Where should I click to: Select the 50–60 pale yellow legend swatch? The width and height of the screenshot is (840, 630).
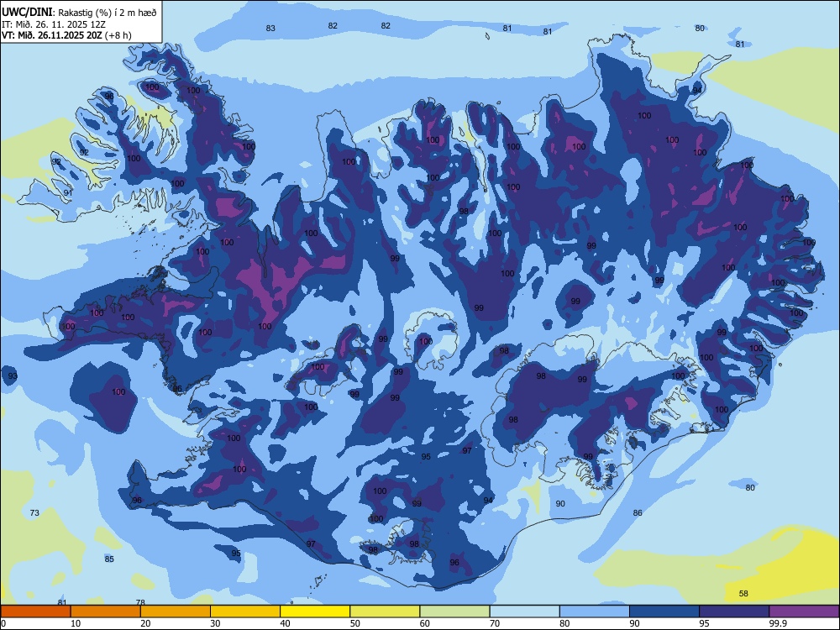[x=385, y=612]
